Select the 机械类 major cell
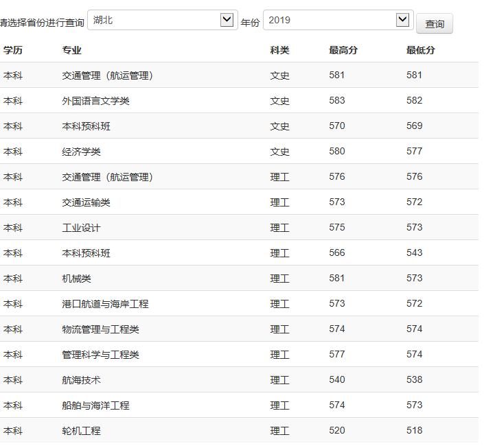Screen dimensions: 484x448 77,279
